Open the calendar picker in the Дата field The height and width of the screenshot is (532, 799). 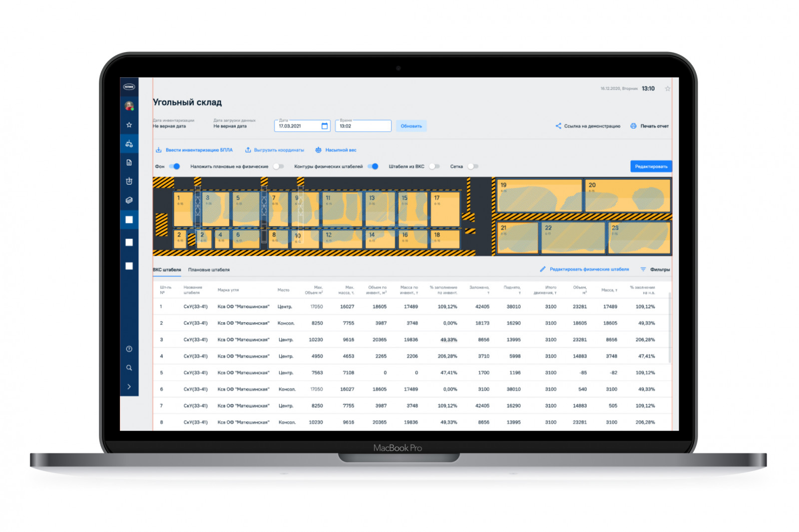coord(325,126)
